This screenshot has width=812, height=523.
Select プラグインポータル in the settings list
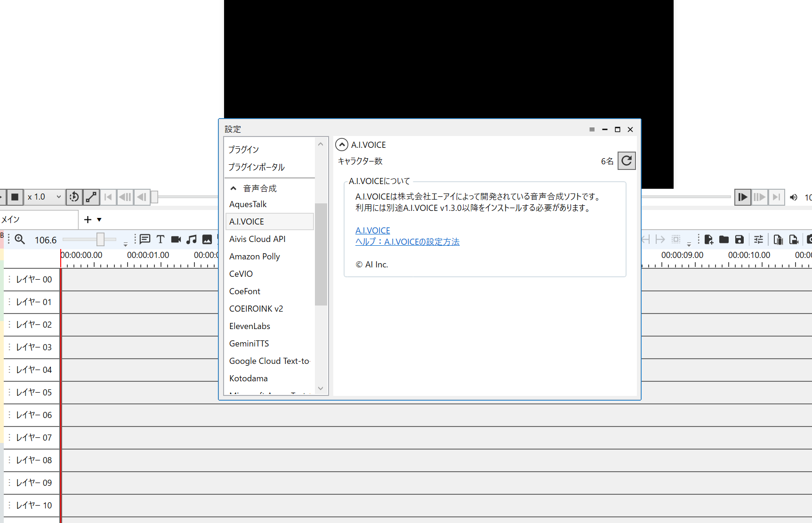pos(257,167)
